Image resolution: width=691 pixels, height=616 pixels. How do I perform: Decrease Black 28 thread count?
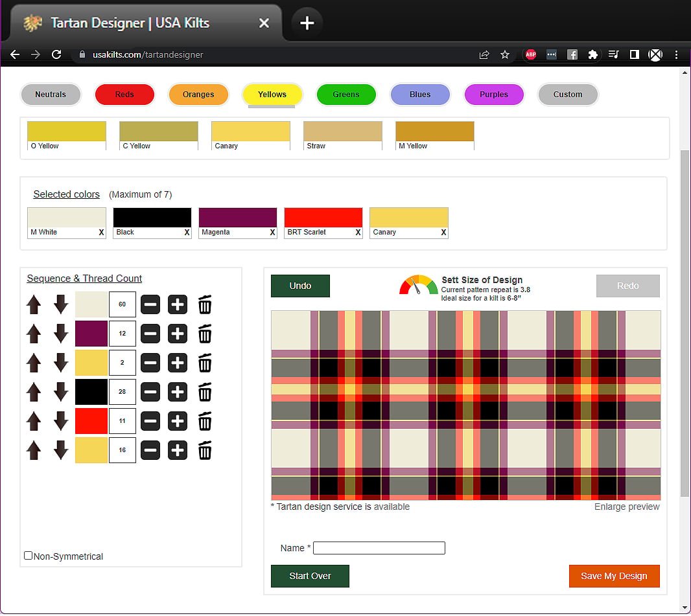150,393
